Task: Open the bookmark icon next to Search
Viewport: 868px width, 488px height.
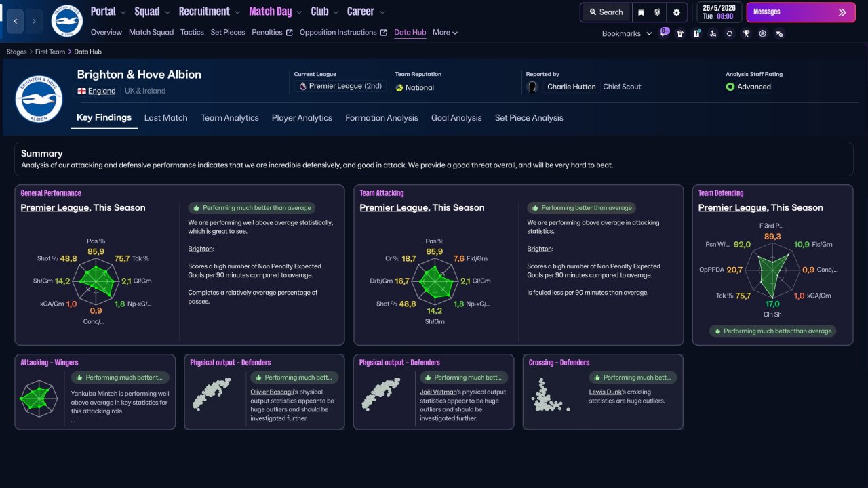Action: 641,12
